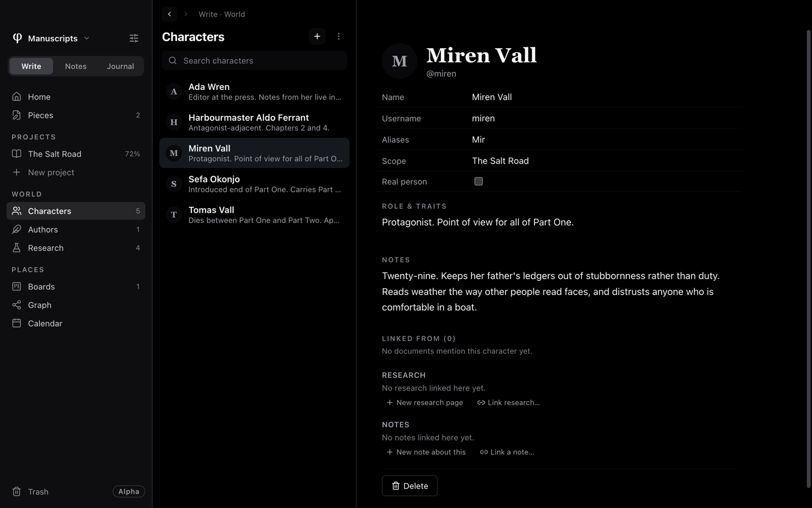812x508 pixels.
Task: Select Tomas Vall in the character list
Action: [254, 215]
